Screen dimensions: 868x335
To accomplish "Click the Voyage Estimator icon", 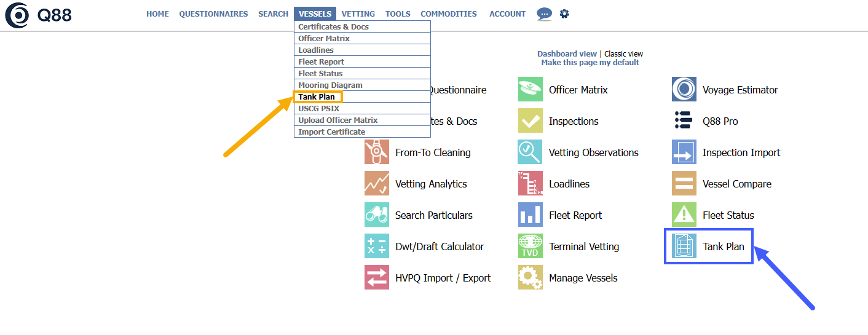I will coord(684,90).
